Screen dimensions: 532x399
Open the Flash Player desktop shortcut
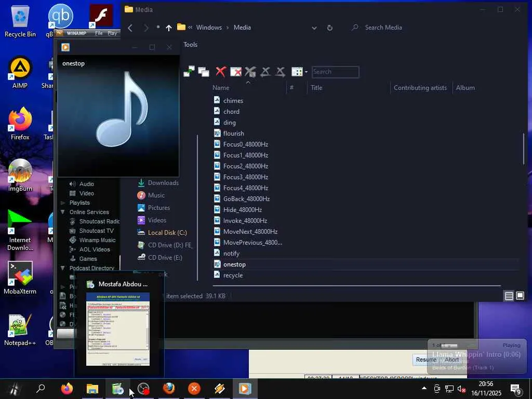tap(101, 16)
